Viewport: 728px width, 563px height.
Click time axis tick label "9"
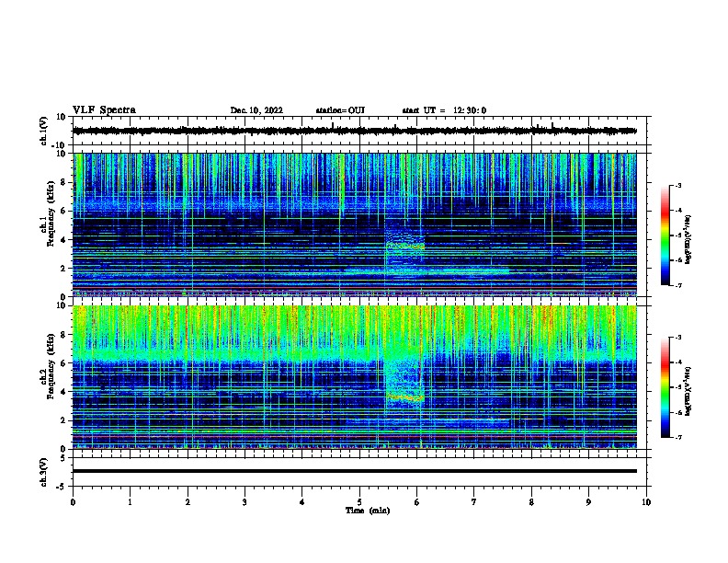click(x=588, y=502)
